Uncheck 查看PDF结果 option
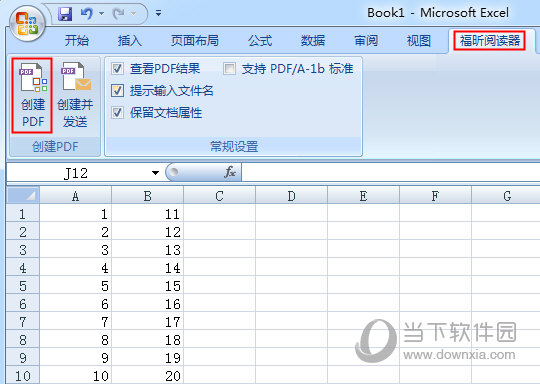 (x=117, y=69)
